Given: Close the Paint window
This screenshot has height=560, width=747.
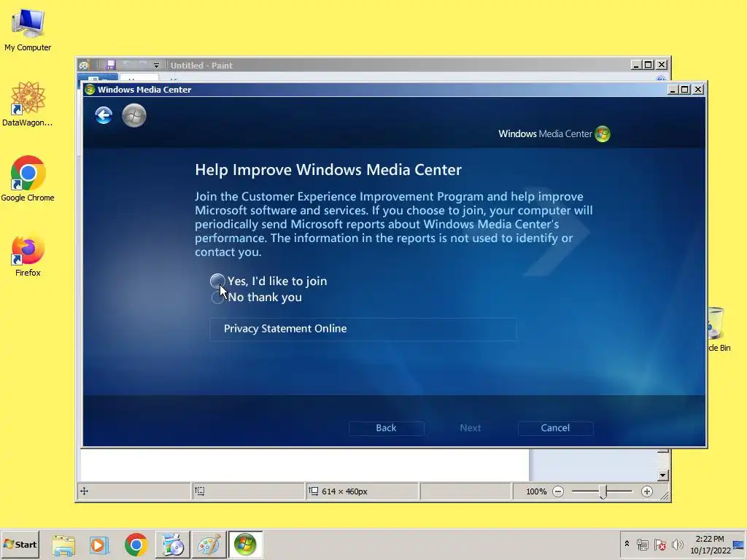Looking at the screenshot, I should (662, 65).
